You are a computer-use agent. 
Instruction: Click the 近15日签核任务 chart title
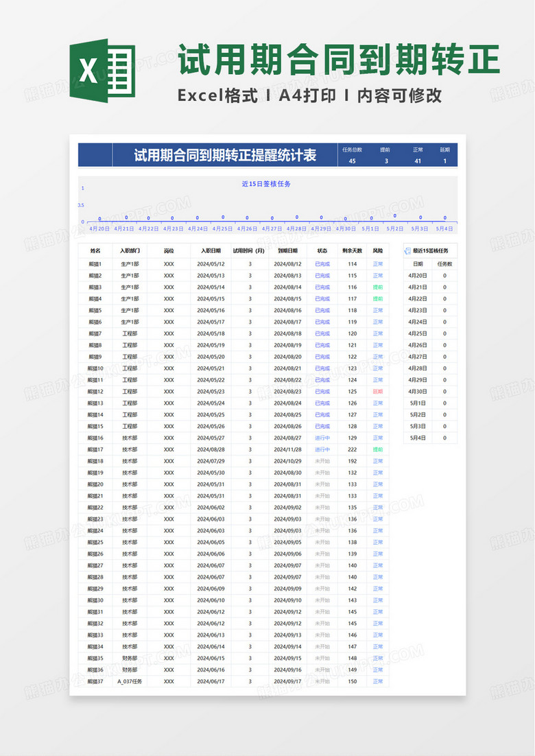tap(266, 184)
